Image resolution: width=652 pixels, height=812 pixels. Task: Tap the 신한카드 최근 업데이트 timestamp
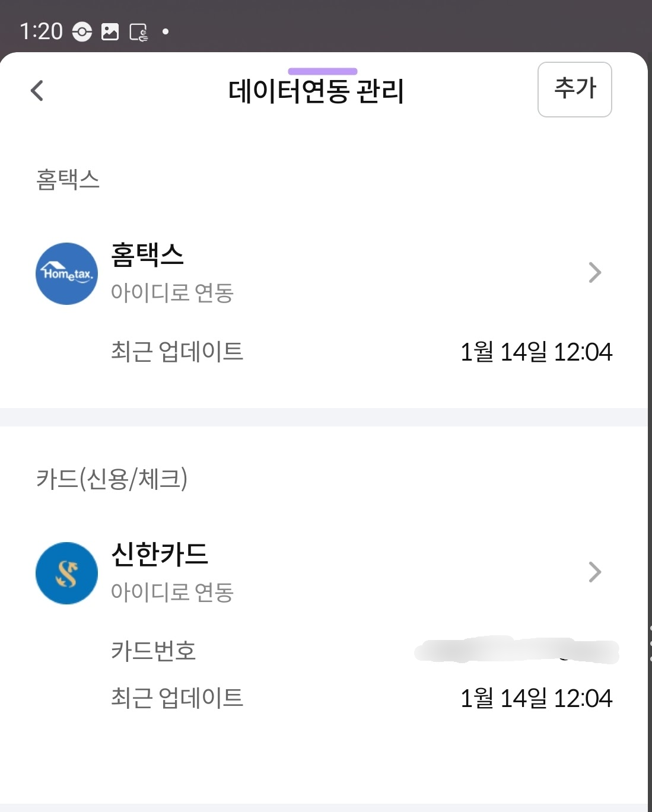536,698
